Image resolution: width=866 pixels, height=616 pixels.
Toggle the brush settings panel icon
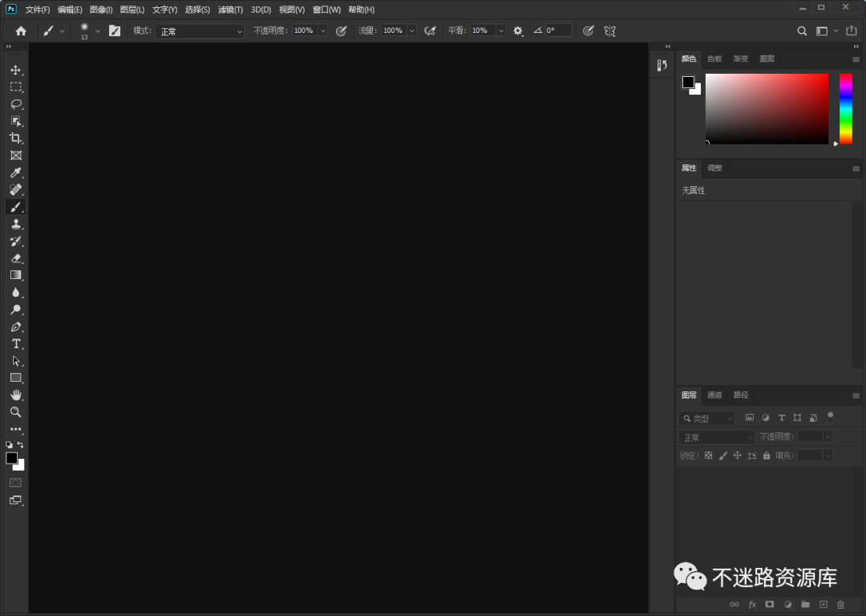point(115,30)
